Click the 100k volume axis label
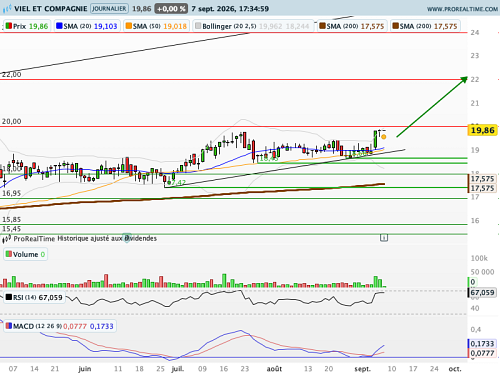Screen dimensions: 500x375 pyautogui.click(x=479, y=258)
